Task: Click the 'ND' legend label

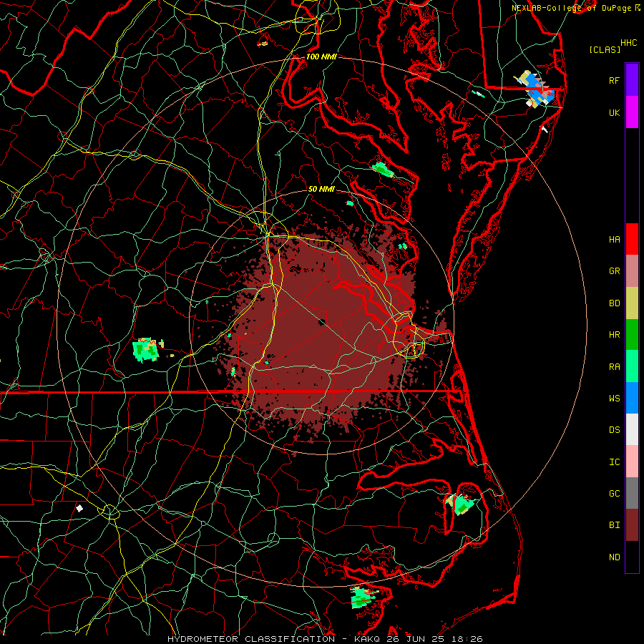Action: [x=614, y=557]
